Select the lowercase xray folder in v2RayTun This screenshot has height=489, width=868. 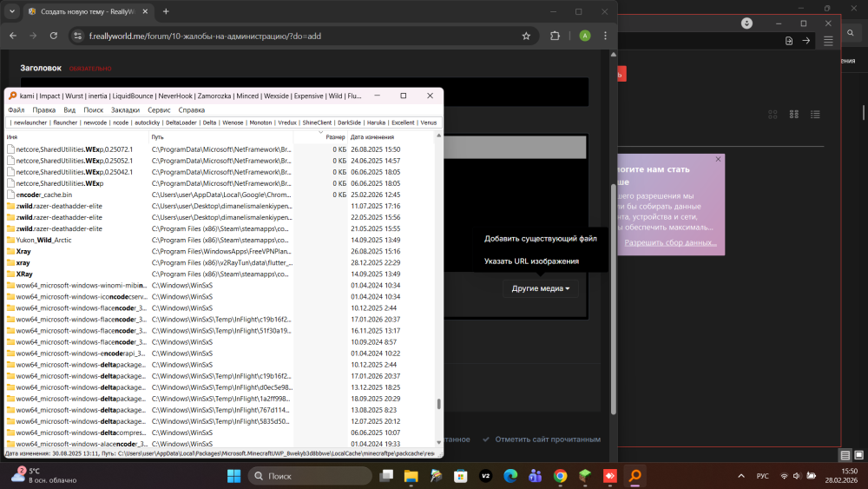(x=220, y=263)
